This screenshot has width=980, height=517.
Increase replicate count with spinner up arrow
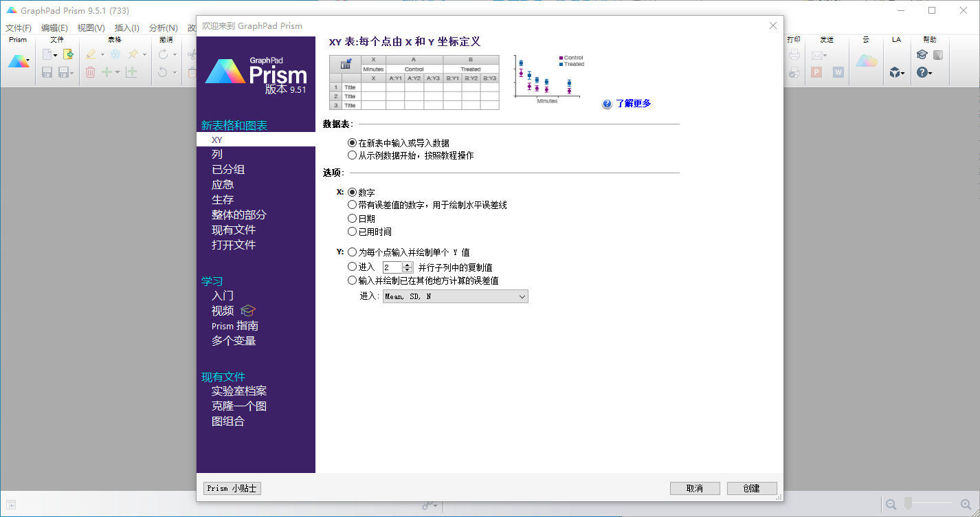[x=408, y=265]
